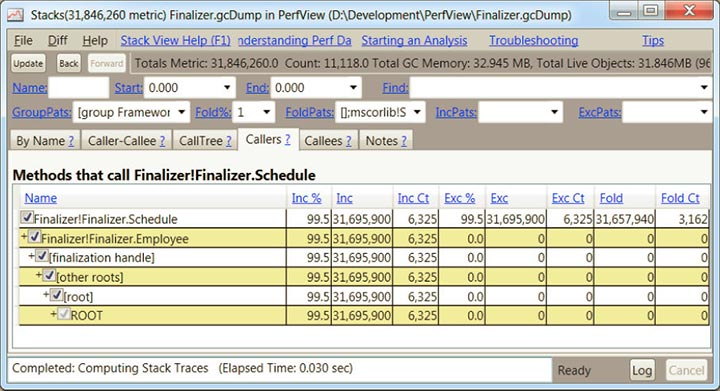
Task: Switch to the By Name tab
Action: 45,141
